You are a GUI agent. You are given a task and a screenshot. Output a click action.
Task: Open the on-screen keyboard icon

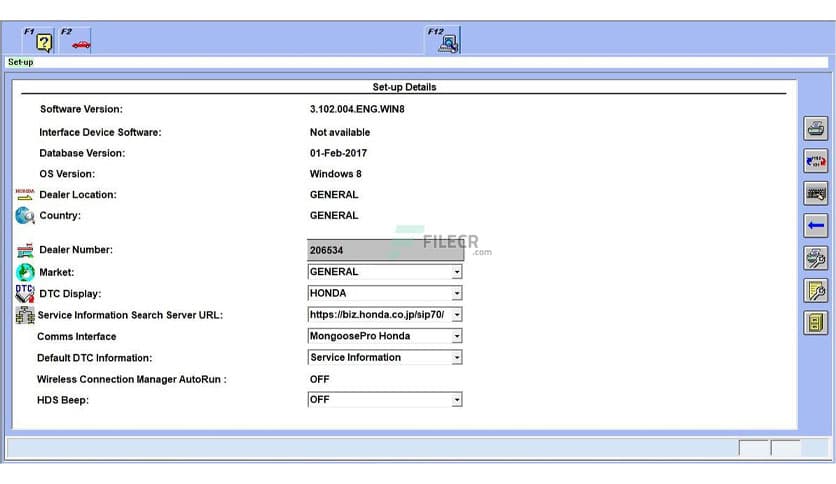815,193
